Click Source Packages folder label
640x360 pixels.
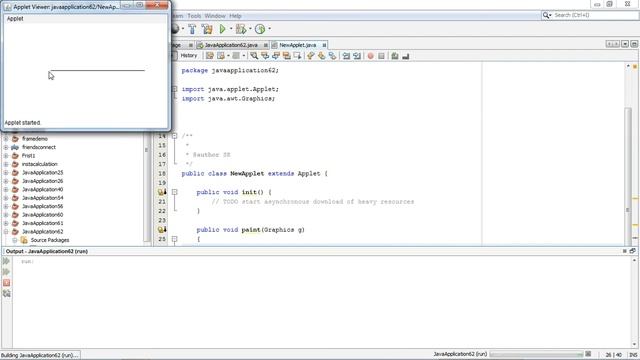[x=50, y=240]
